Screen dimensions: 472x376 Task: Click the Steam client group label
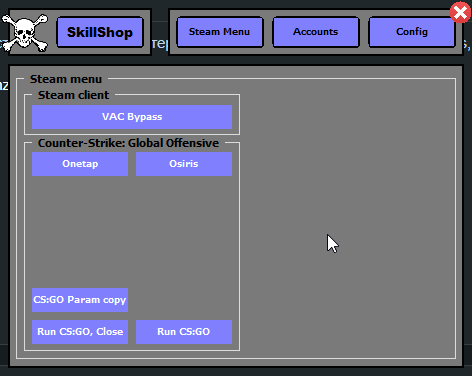(73, 95)
